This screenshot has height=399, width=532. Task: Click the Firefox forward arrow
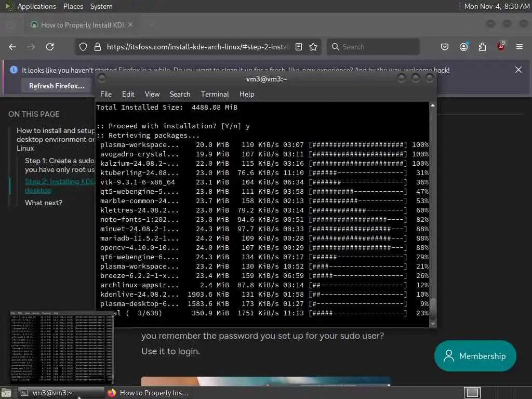(x=31, y=47)
